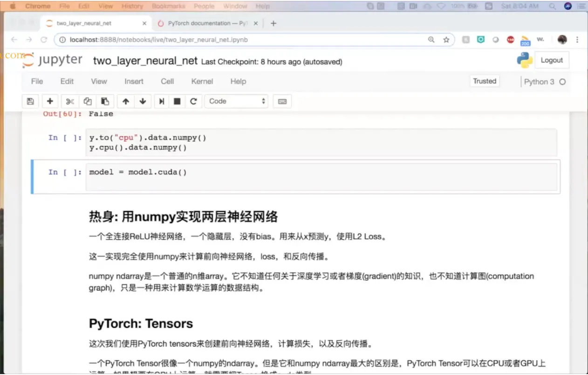Open the Kernel menu
This screenshot has height=375, width=588.
(x=202, y=81)
